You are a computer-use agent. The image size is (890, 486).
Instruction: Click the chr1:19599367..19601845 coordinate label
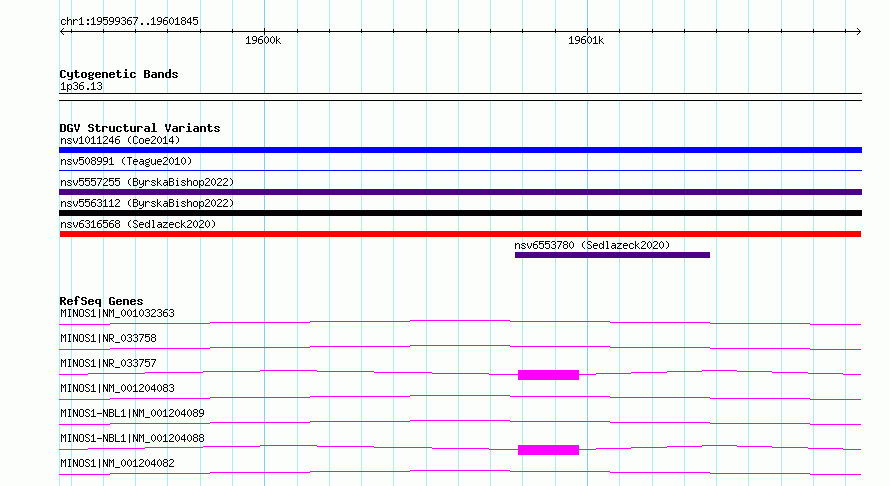click(129, 21)
